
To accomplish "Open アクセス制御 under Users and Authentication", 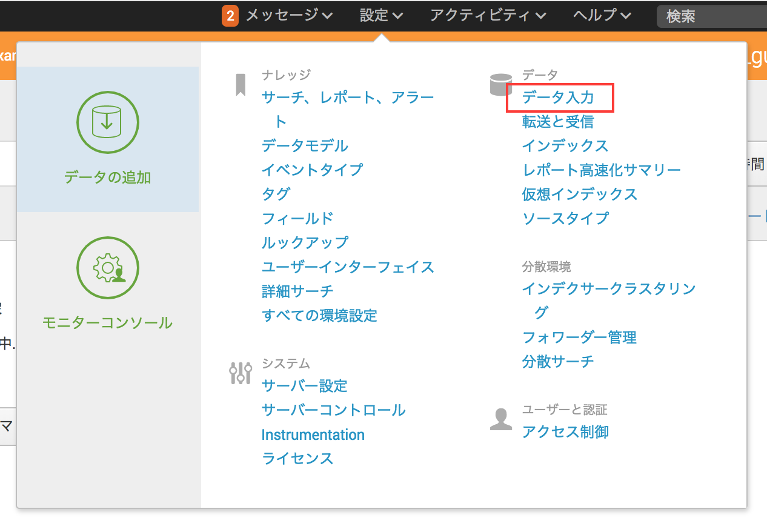I will [565, 432].
